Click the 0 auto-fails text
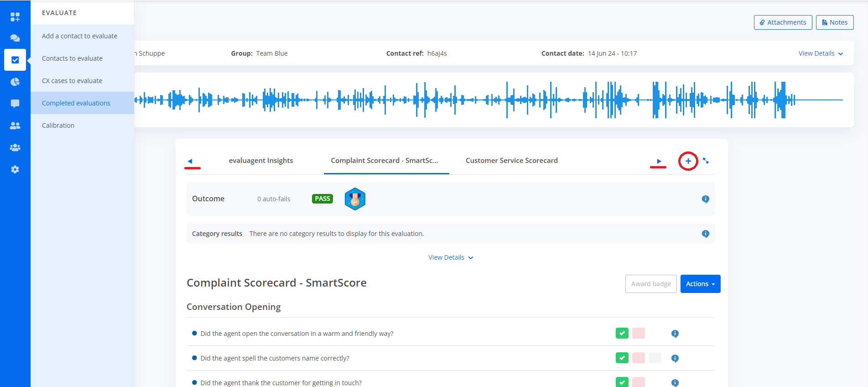The image size is (868, 387). pyautogui.click(x=274, y=199)
